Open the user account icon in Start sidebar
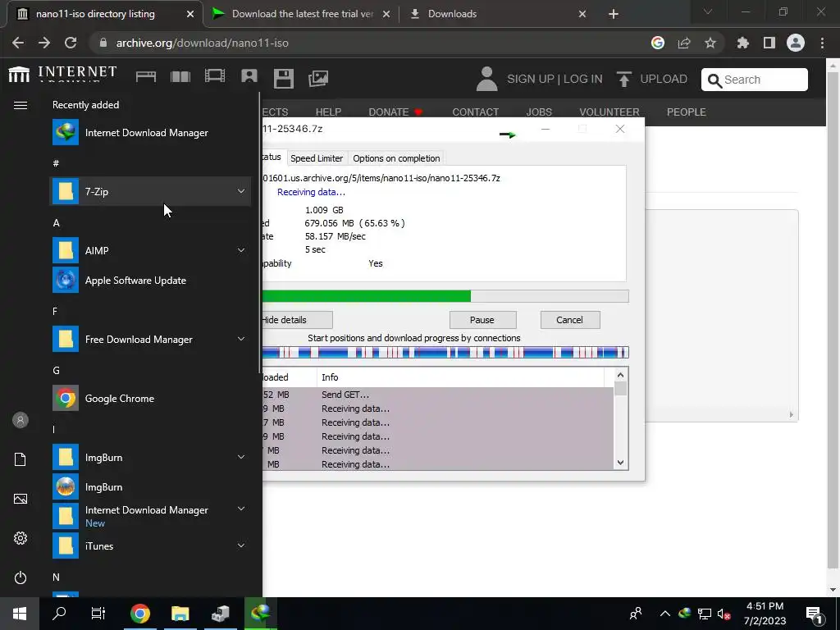Screen dimensions: 840x630 21,420
